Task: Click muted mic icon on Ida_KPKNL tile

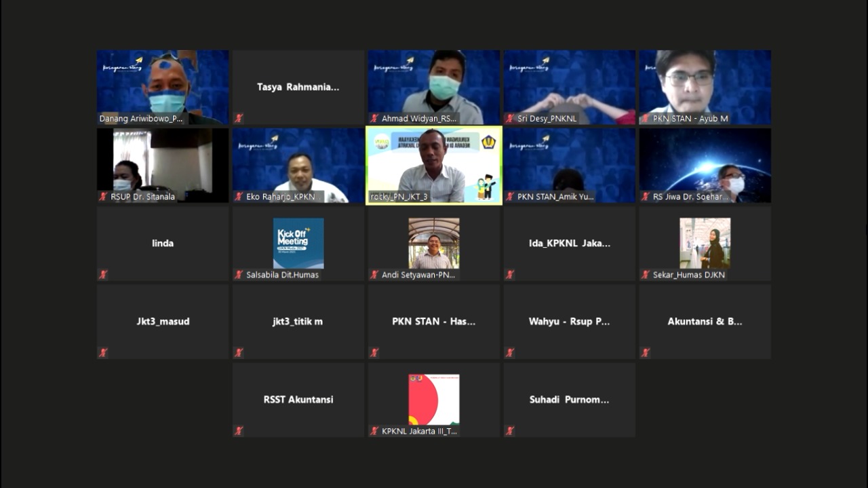Action: click(x=510, y=275)
